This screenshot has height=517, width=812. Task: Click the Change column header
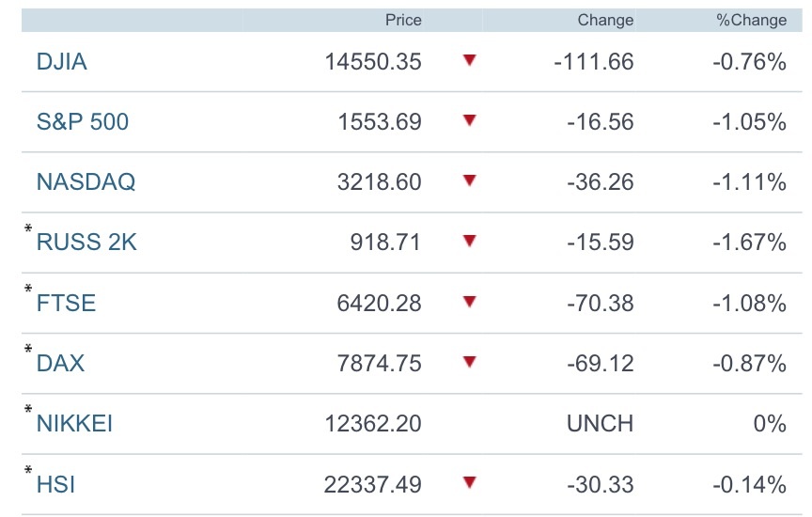605,20
